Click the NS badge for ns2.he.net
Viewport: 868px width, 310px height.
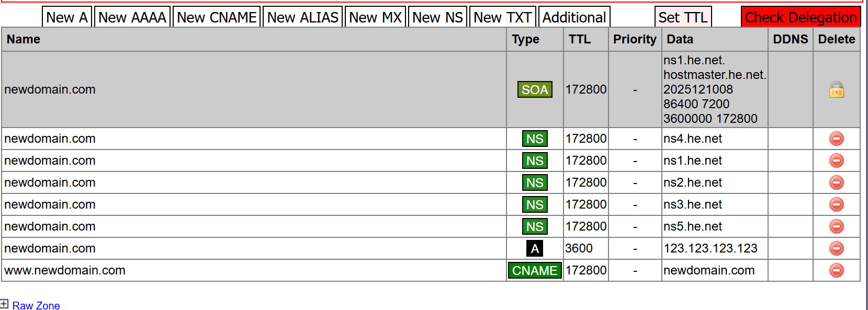click(535, 182)
